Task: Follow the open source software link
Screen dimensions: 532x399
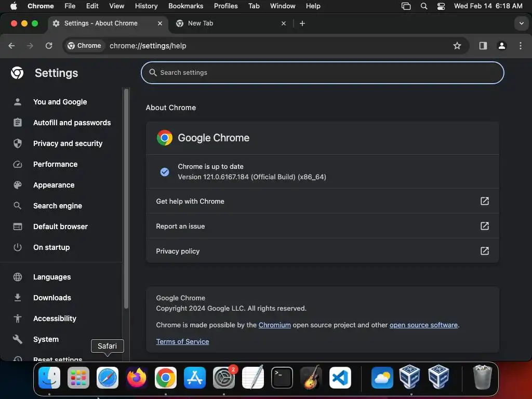Action: click(423, 325)
